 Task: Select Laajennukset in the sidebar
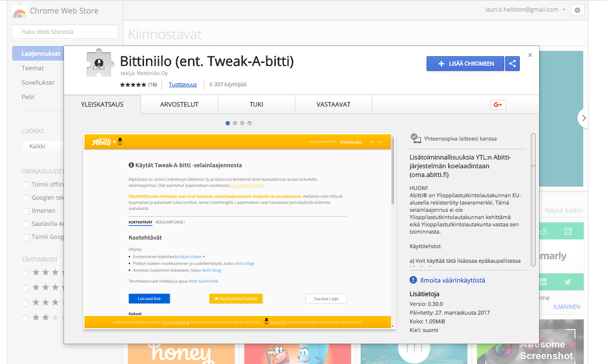pos(38,54)
